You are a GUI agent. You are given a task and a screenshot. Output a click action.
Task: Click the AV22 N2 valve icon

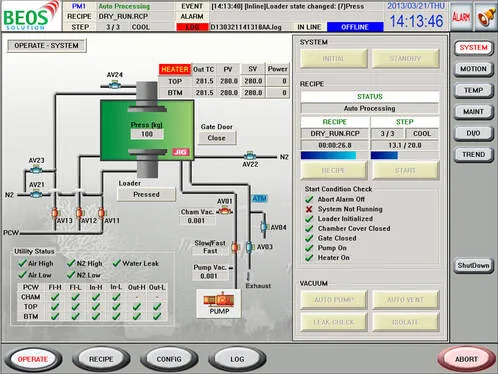click(x=250, y=156)
